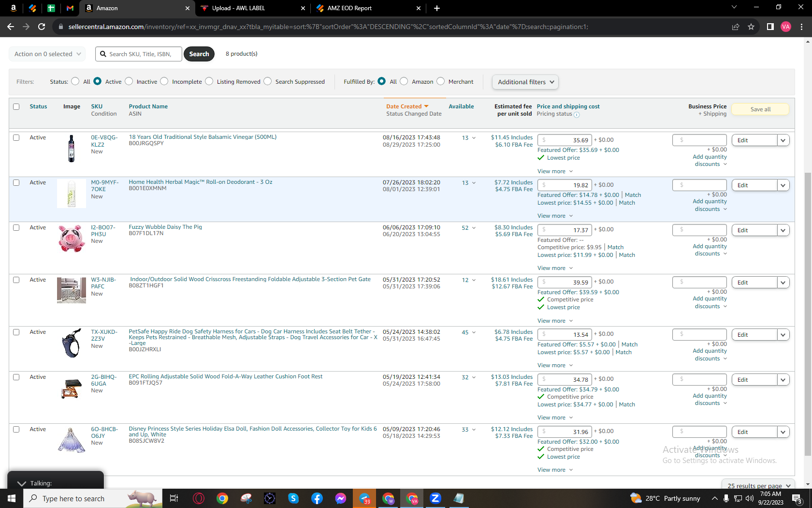Screen dimensions: 812x508
Task: Expand available quantity 52 for Fuzzy Wubble
Action: click(468, 228)
